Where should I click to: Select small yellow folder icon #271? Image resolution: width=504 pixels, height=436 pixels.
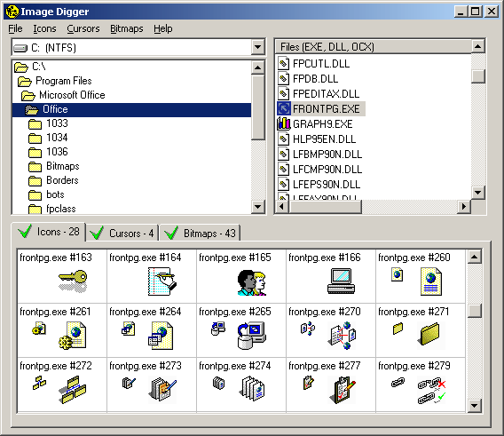398,329
